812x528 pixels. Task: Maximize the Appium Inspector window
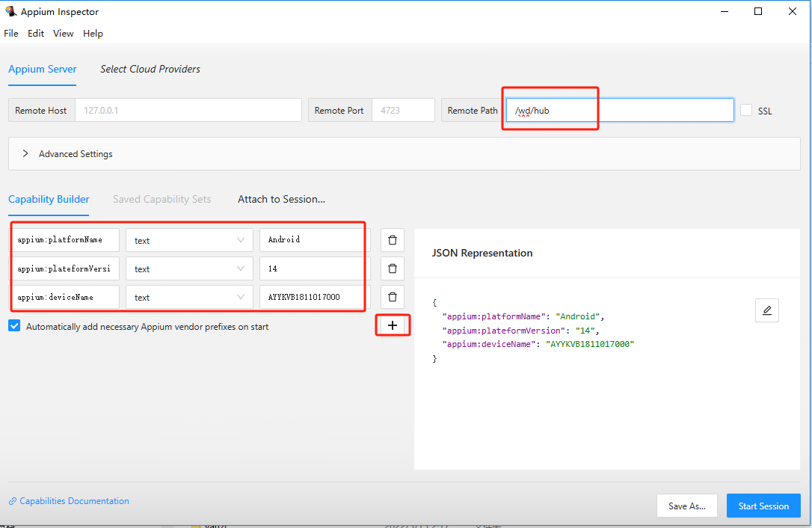point(758,11)
